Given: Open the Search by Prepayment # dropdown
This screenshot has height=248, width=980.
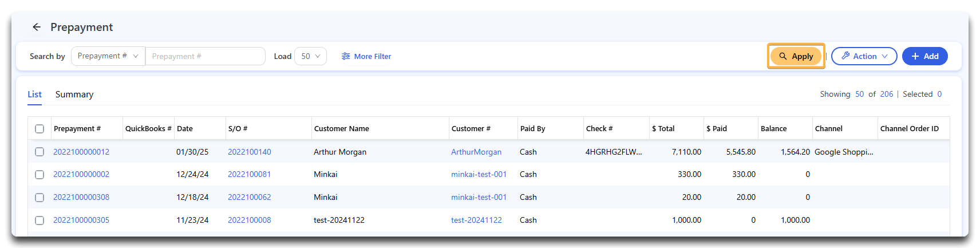Looking at the screenshot, I should tap(108, 56).
